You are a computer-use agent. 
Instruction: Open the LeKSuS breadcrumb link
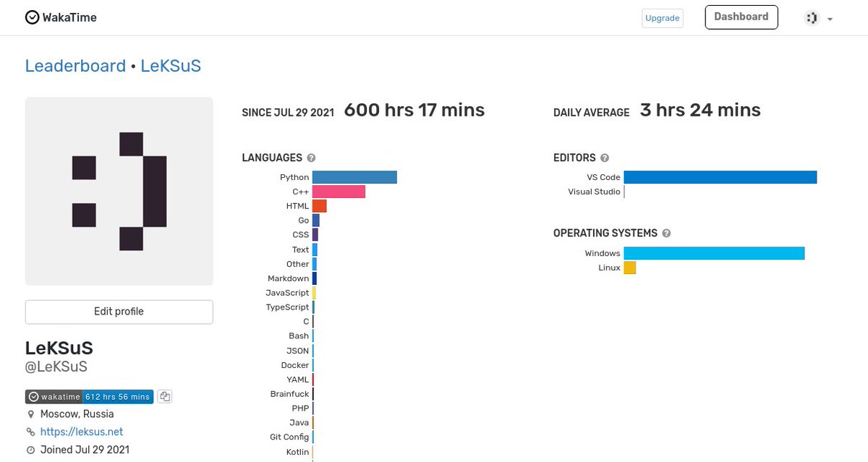pyautogui.click(x=171, y=66)
